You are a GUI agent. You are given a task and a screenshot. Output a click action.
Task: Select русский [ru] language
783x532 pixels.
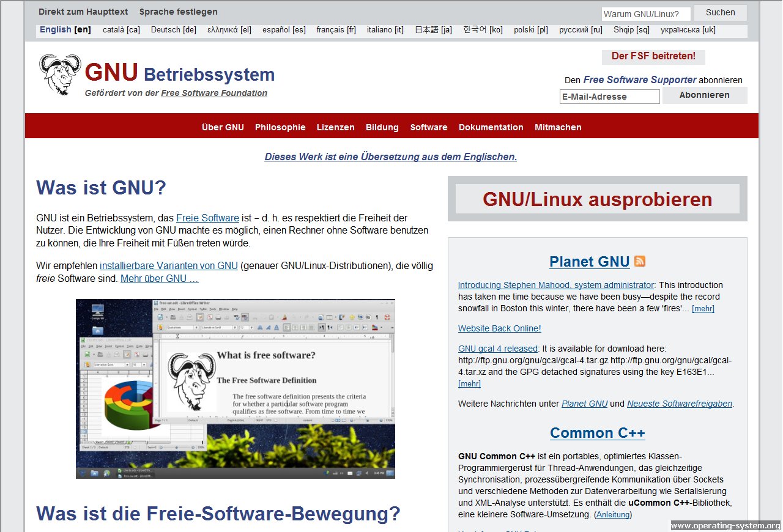click(x=581, y=30)
